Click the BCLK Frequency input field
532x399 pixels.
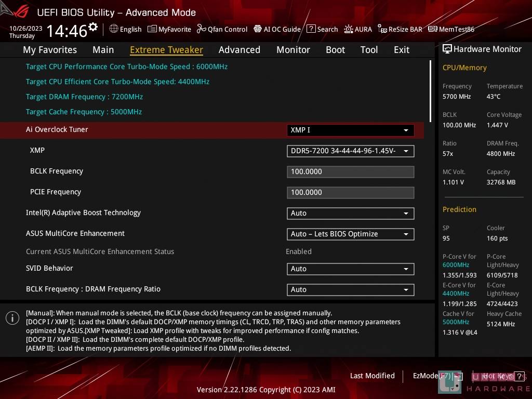point(350,171)
